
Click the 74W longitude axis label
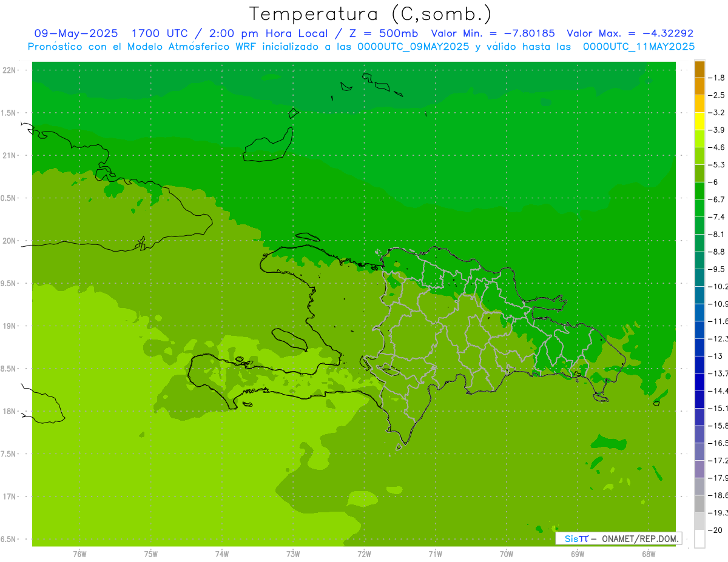click(x=222, y=554)
